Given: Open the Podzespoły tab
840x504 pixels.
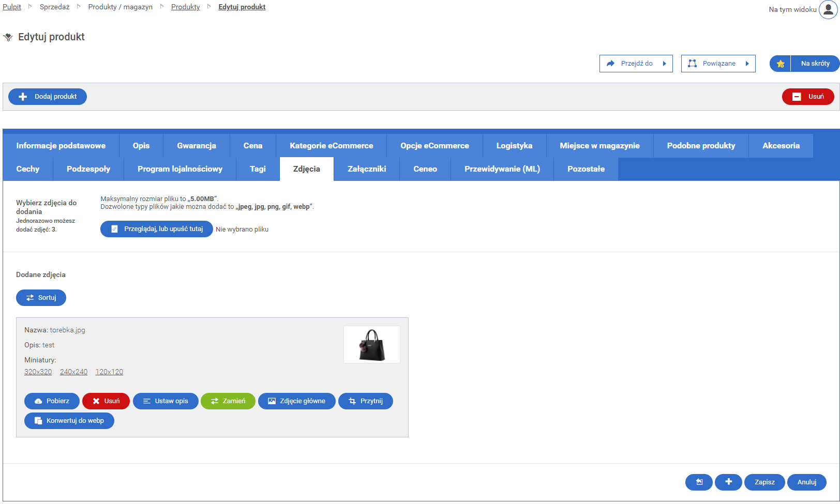Looking at the screenshot, I should [88, 169].
